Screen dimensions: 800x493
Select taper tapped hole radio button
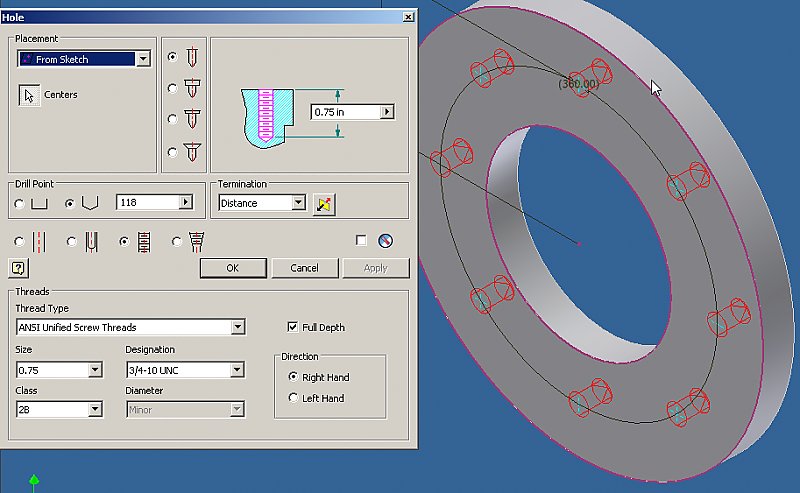point(177,241)
